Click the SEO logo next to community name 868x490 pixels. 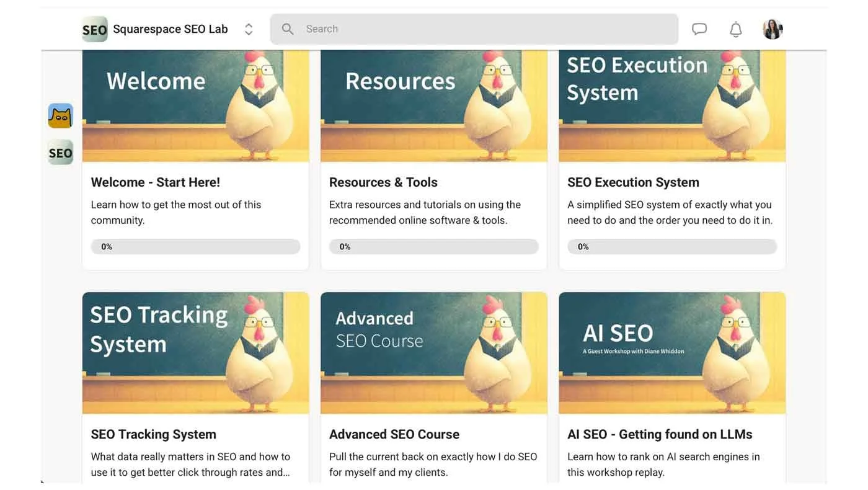click(94, 29)
